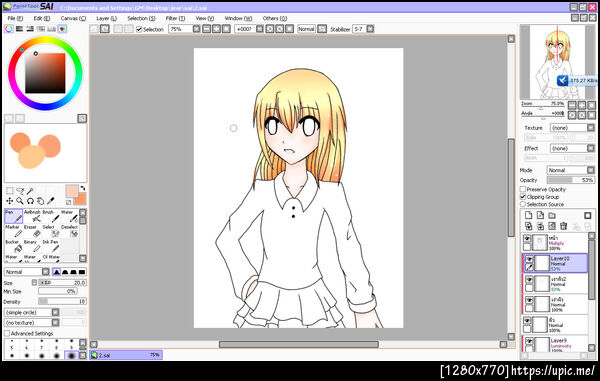Pick the lasso selection tool
The image size is (600, 381).
20,190
